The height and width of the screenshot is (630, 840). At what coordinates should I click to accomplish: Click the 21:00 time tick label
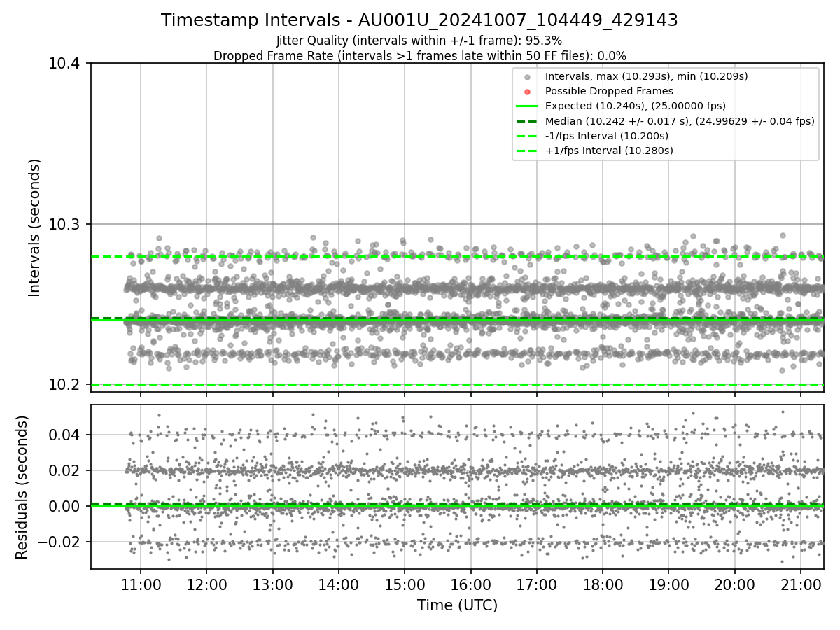click(x=801, y=584)
